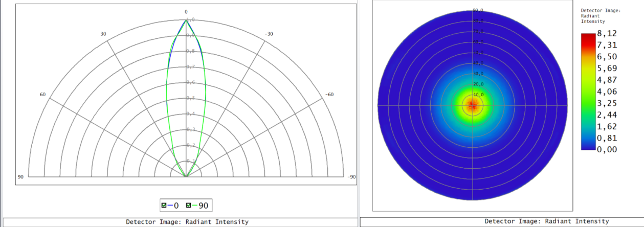Click the legend heading above the color bar
Screen dimensions: 644x227
(601, 16)
